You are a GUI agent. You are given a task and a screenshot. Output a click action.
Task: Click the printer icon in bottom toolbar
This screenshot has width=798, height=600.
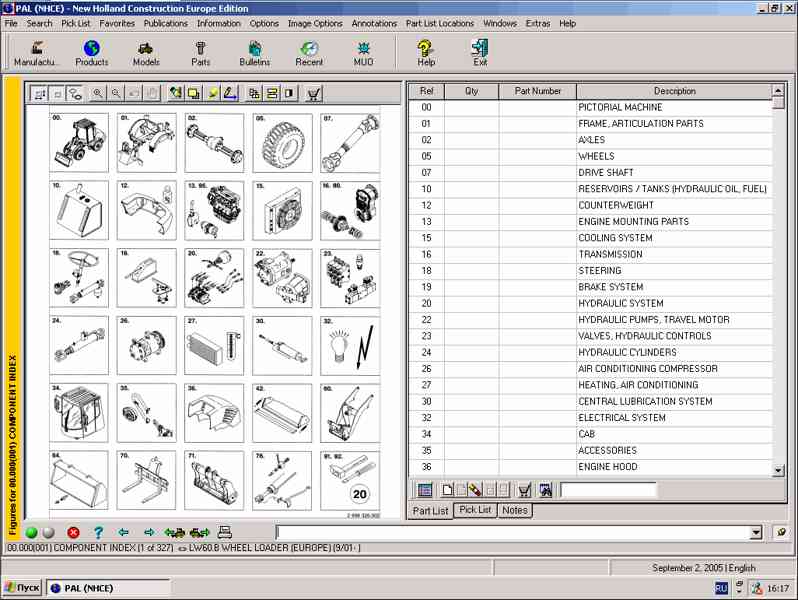pyautogui.click(x=224, y=532)
